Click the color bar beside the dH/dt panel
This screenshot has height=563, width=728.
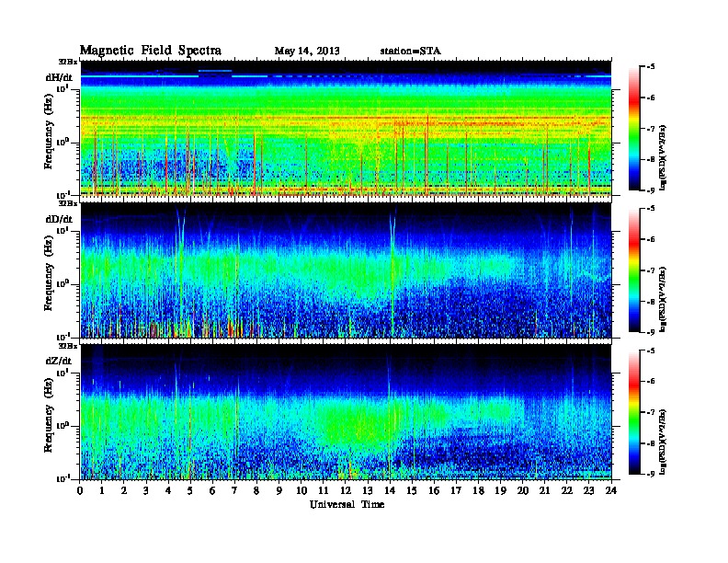[634, 129]
